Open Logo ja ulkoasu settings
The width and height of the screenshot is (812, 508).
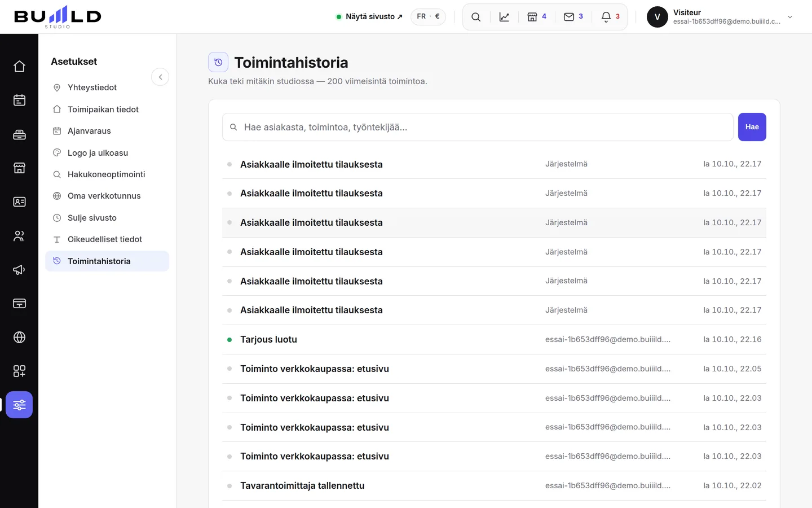(107, 153)
